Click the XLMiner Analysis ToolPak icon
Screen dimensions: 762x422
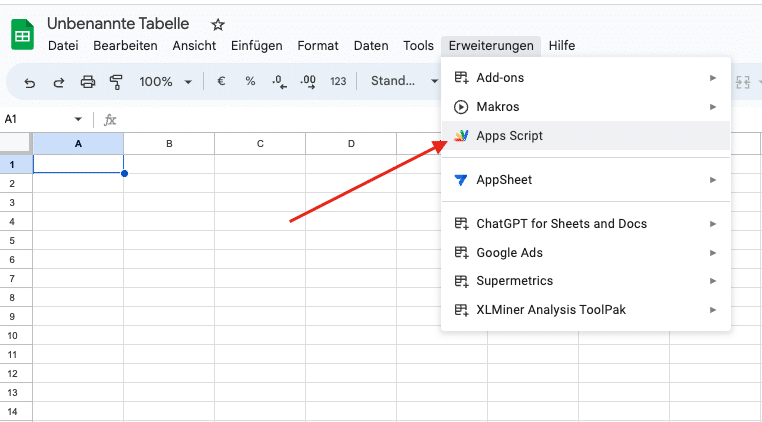tap(461, 310)
